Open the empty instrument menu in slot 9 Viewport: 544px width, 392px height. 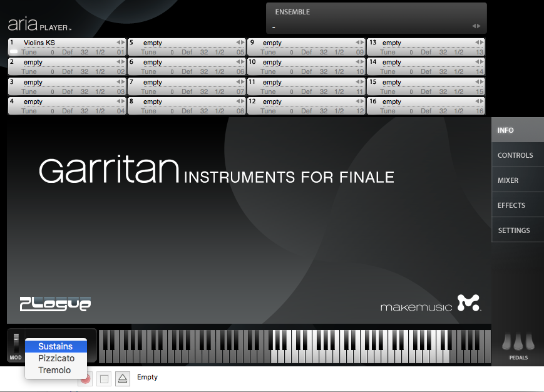pos(272,43)
